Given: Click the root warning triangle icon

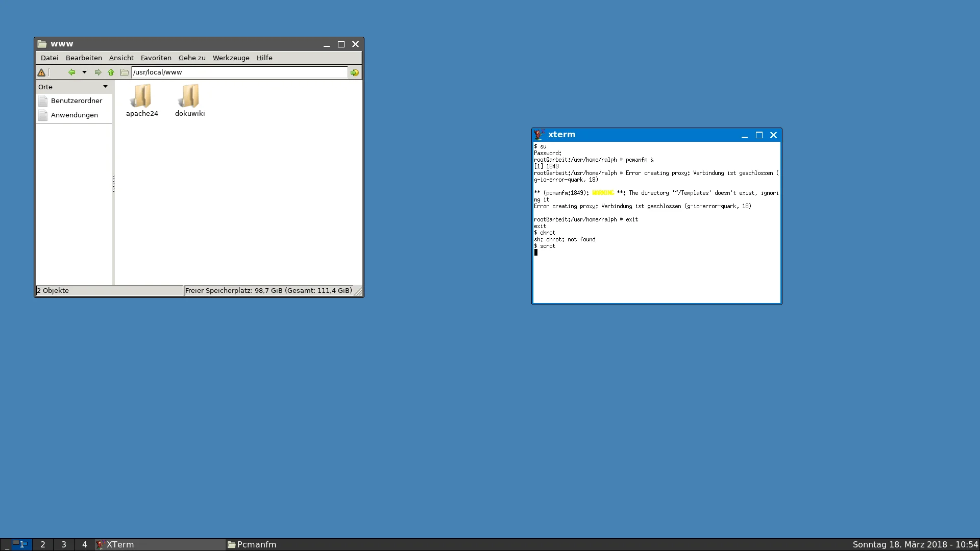Looking at the screenshot, I should tap(42, 72).
